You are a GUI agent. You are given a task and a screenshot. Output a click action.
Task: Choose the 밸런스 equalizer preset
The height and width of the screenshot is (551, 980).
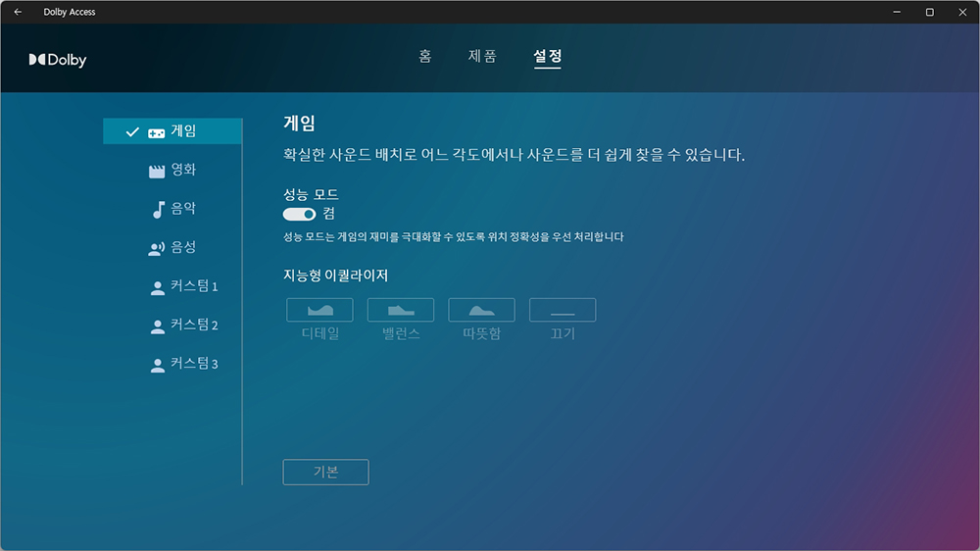(x=401, y=310)
